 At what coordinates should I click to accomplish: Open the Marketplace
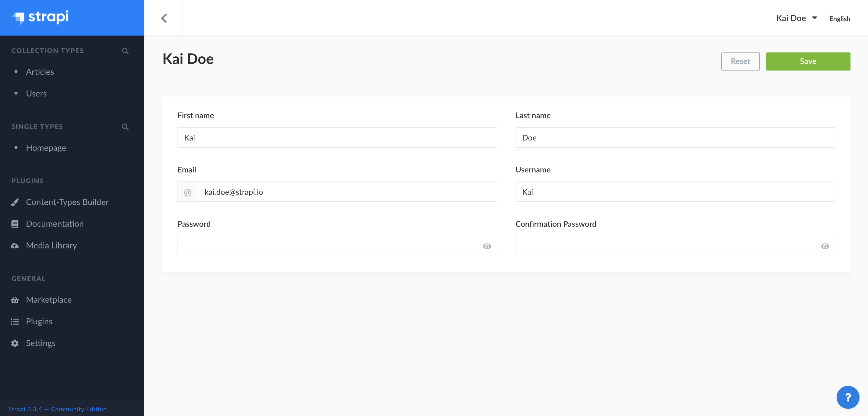click(x=49, y=300)
